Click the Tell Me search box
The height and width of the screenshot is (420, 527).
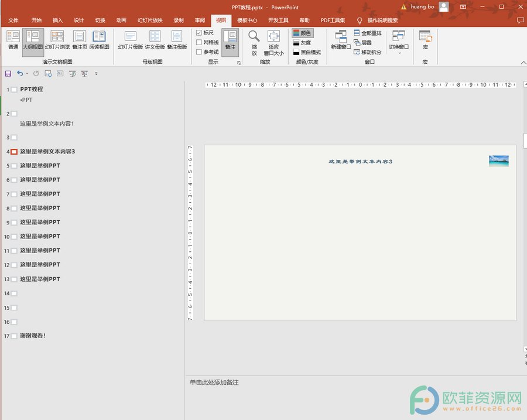pyautogui.click(x=382, y=21)
